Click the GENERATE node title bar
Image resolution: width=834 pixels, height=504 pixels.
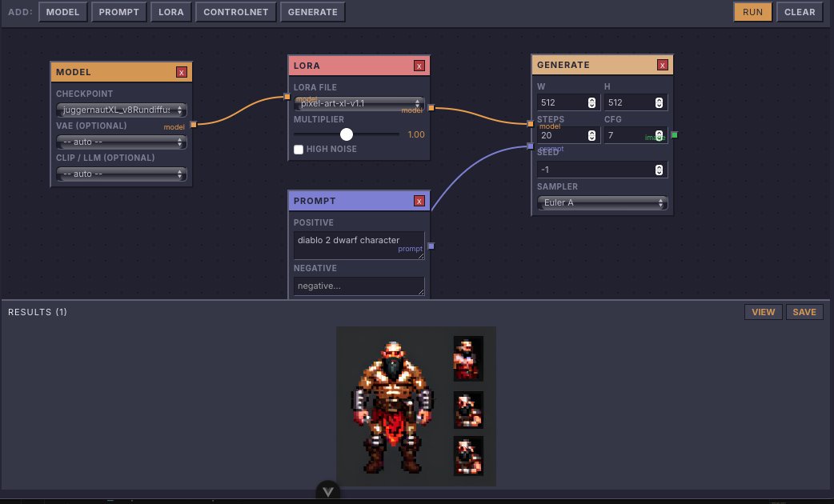pos(602,65)
